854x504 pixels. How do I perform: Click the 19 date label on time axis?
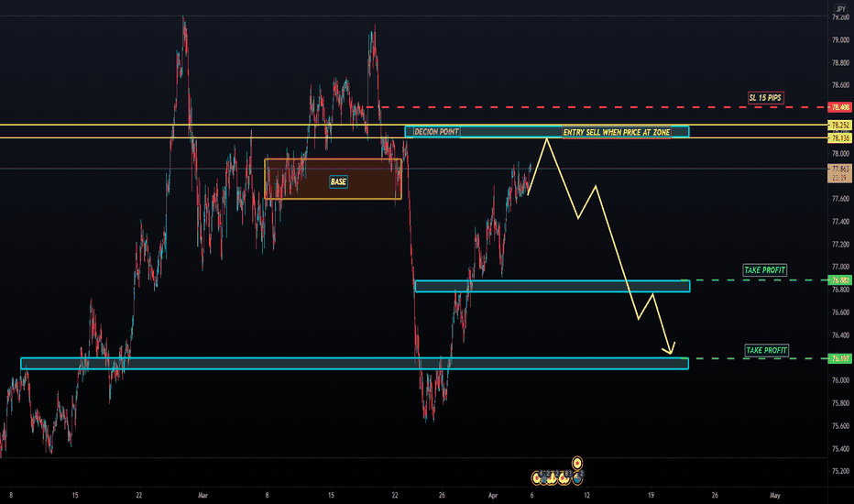pyautogui.click(x=651, y=496)
